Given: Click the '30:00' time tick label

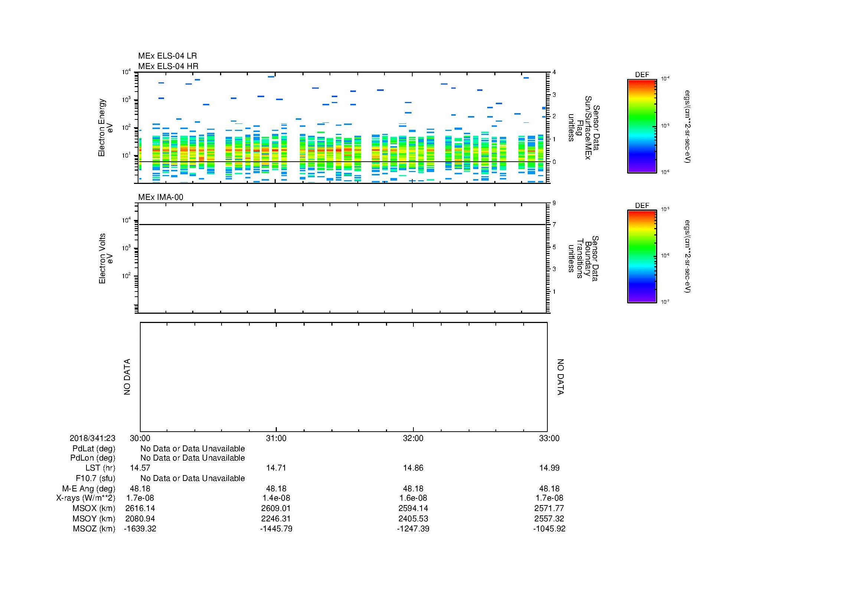Looking at the screenshot, I should point(140,438).
